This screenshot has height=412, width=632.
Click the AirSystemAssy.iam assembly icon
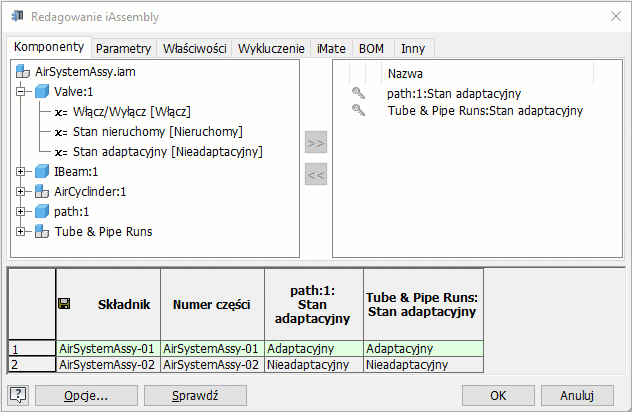pyautogui.click(x=23, y=72)
